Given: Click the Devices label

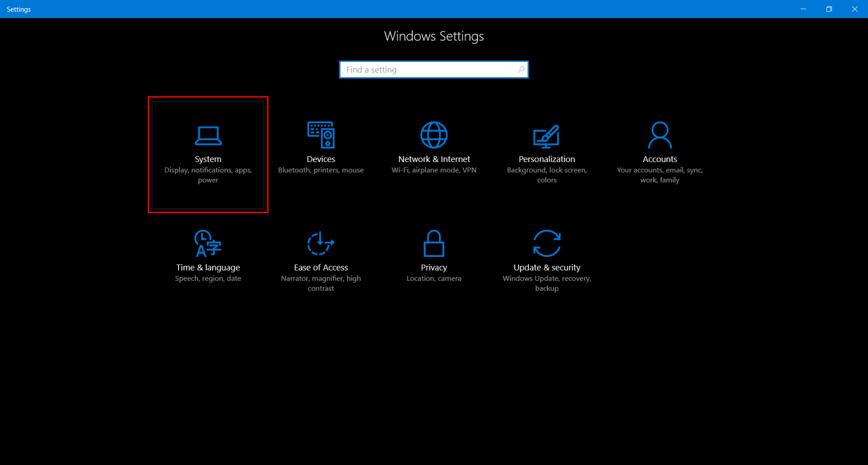Looking at the screenshot, I should click(x=321, y=159).
